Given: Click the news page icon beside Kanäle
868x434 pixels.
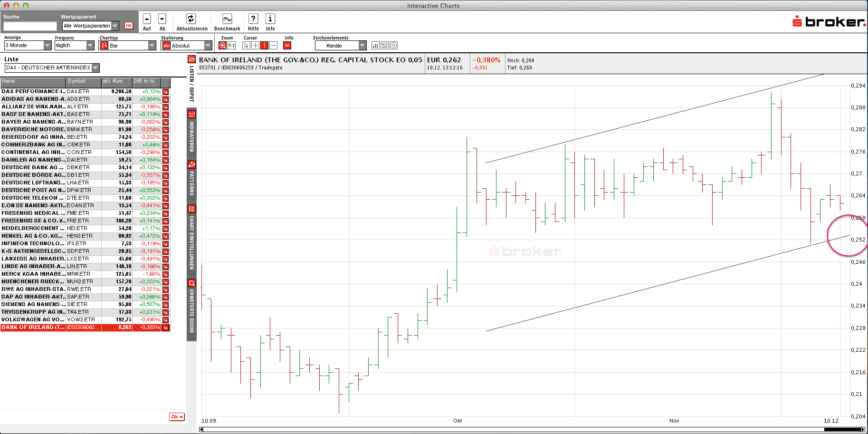Looking at the screenshot, I should (x=384, y=46).
